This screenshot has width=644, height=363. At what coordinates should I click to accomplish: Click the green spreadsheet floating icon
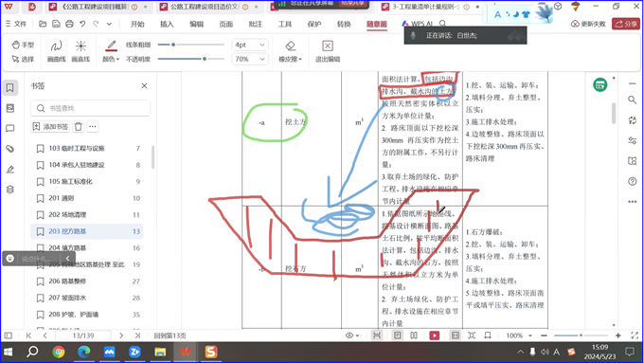[600, 85]
